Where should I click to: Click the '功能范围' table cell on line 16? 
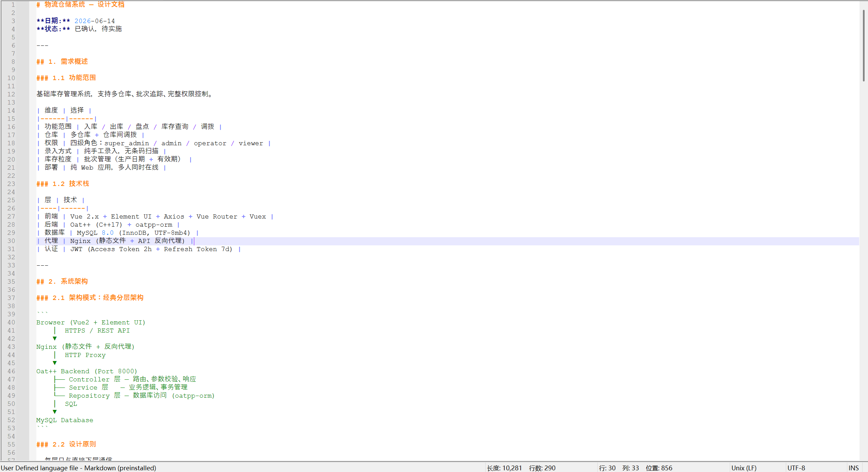coord(58,127)
